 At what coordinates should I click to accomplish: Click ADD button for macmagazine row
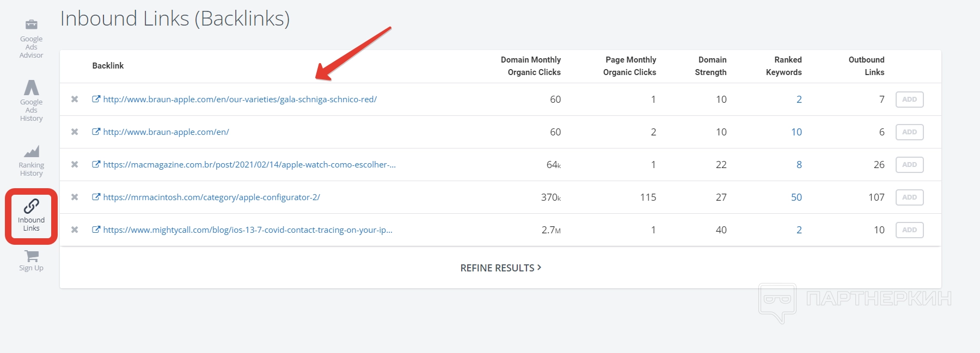click(909, 164)
